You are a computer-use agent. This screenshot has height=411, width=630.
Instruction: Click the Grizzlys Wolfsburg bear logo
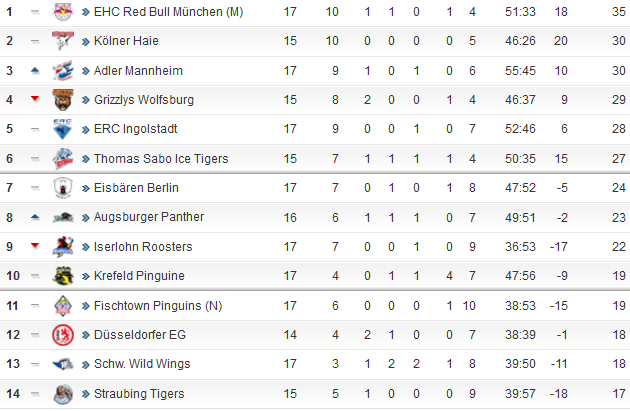[x=63, y=100]
